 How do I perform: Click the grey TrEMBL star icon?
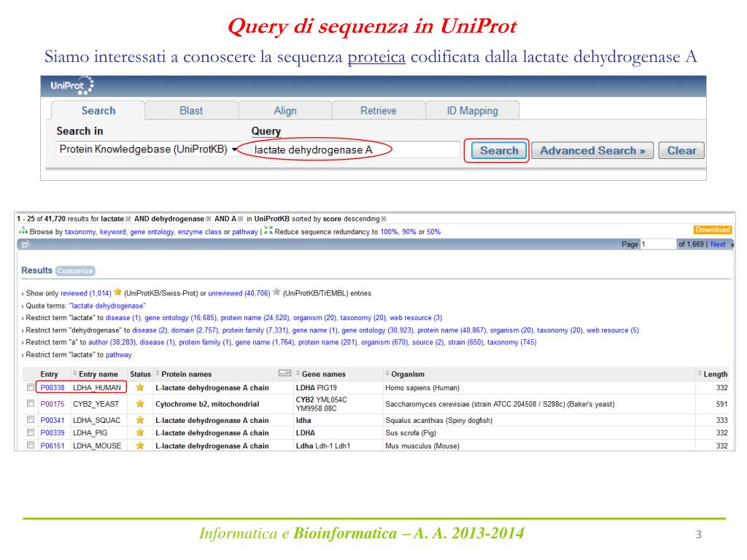276,292
